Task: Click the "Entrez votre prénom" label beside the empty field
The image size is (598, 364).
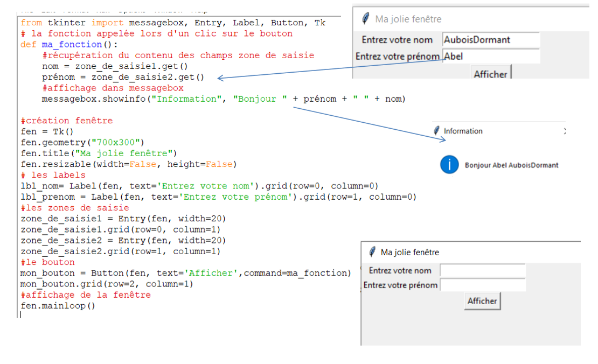Action: (x=400, y=285)
